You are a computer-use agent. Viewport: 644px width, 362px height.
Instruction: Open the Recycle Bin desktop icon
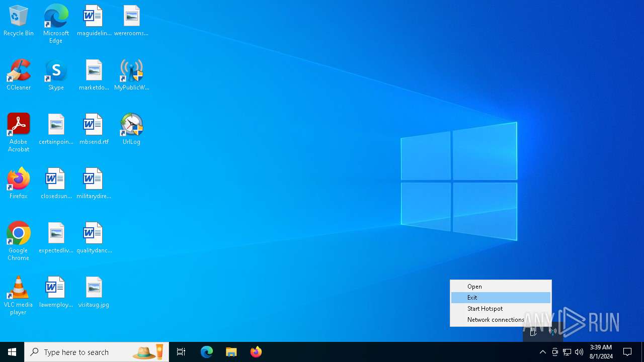pyautogui.click(x=19, y=21)
